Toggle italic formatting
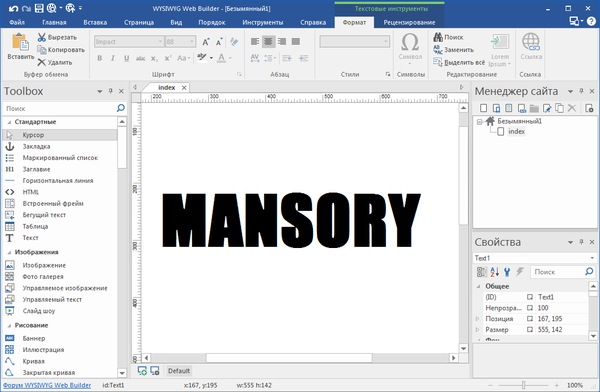Image resolution: width=600 pixels, height=392 pixels. [x=113, y=58]
